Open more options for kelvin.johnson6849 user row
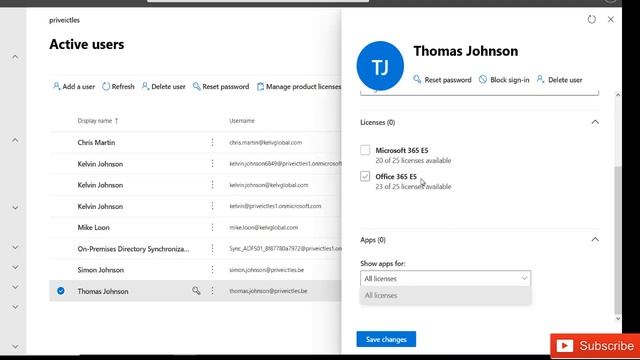Viewport: 640px width, 360px height. point(212,164)
